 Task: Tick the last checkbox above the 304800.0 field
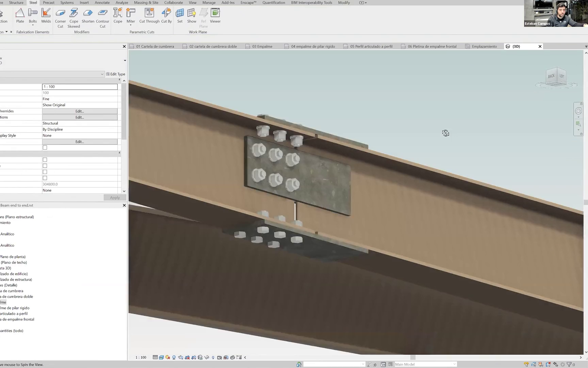[x=45, y=178]
